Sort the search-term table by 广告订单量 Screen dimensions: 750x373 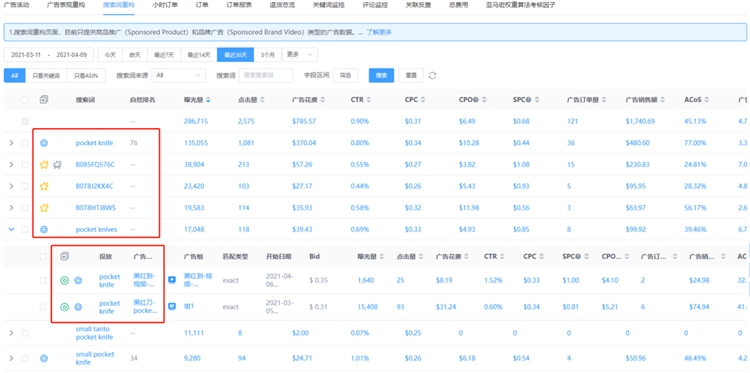tap(604, 100)
